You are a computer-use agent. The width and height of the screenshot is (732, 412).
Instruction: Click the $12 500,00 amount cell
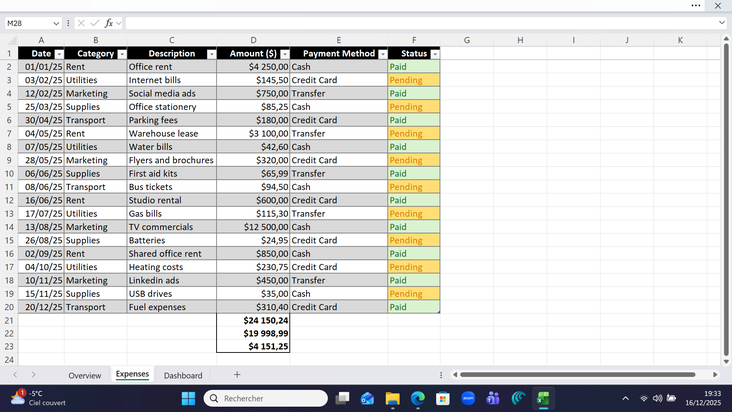tap(253, 227)
